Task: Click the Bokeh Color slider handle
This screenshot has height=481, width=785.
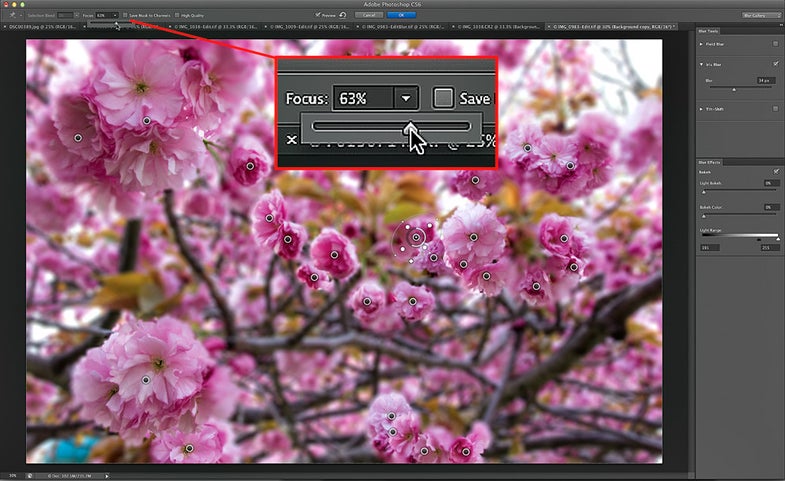Action: tap(703, 216)
